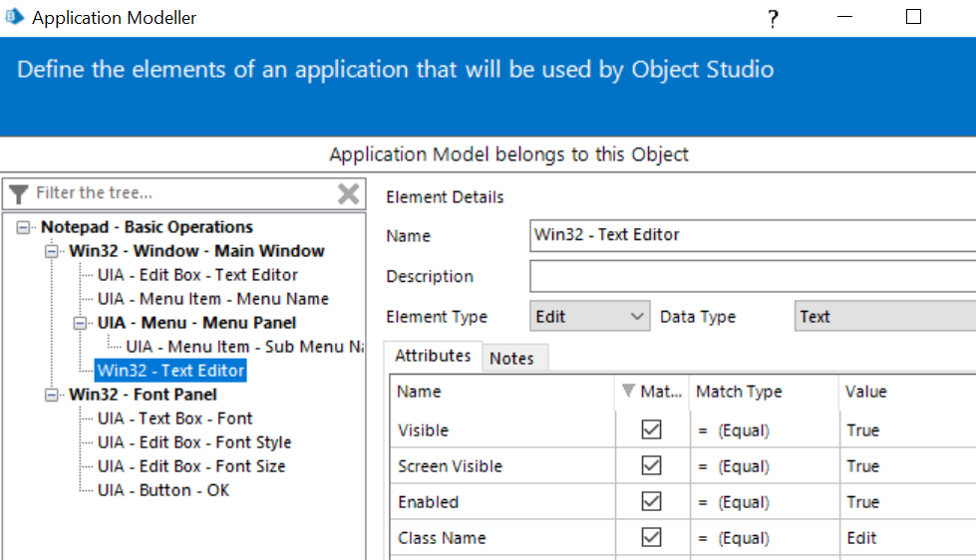Collapse the UIA - Menu - Menu Panel node
This screenshot has width=976, height=560.
tap(80, 323)
